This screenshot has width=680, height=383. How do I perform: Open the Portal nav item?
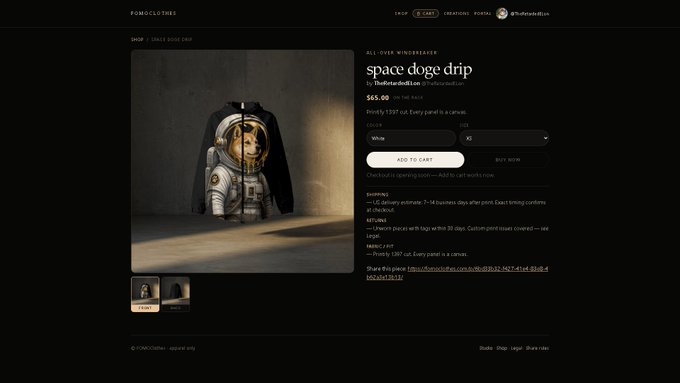point(482,13)
